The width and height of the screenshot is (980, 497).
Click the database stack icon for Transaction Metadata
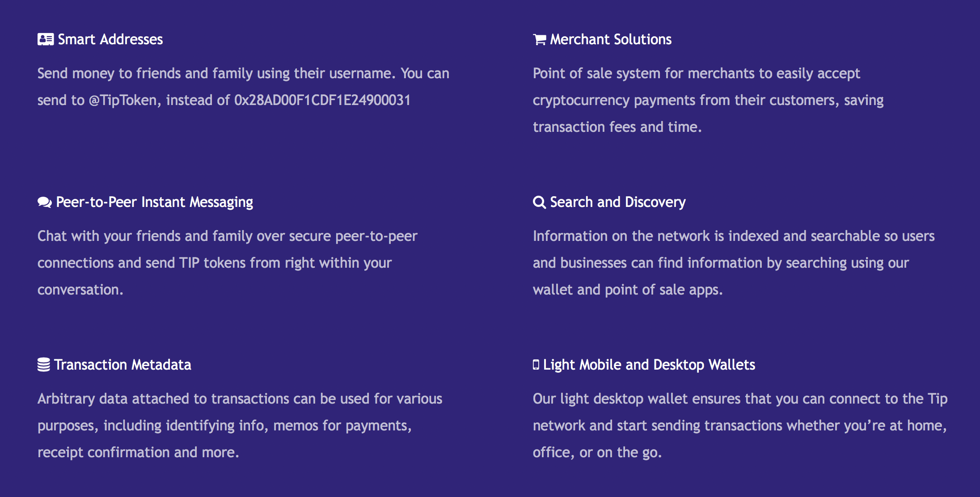(x=44, y=365)
